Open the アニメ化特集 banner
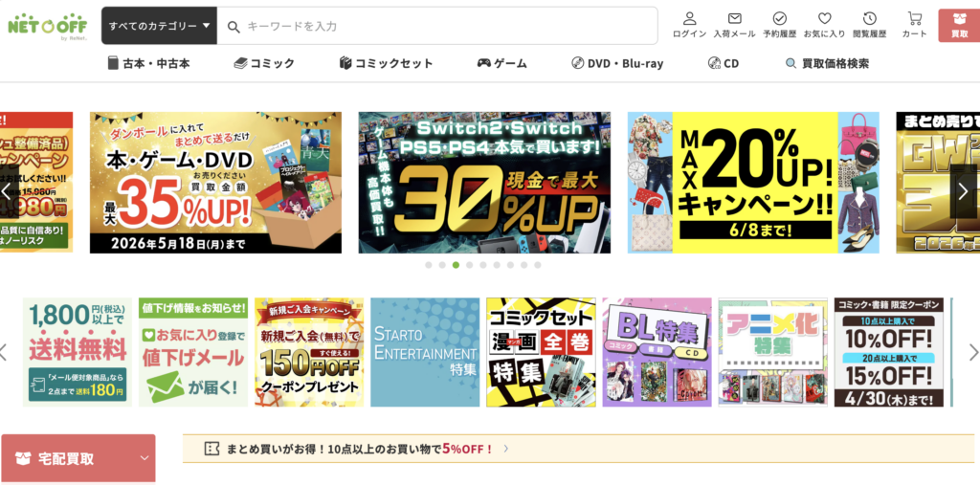The width and height of the screenshot is (980, 485). [773, 352]
